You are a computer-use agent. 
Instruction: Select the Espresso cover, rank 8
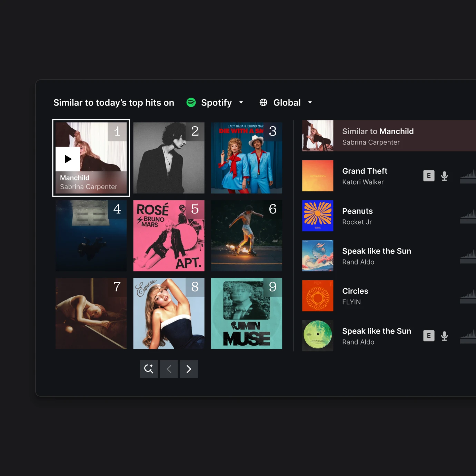[169, 314]
